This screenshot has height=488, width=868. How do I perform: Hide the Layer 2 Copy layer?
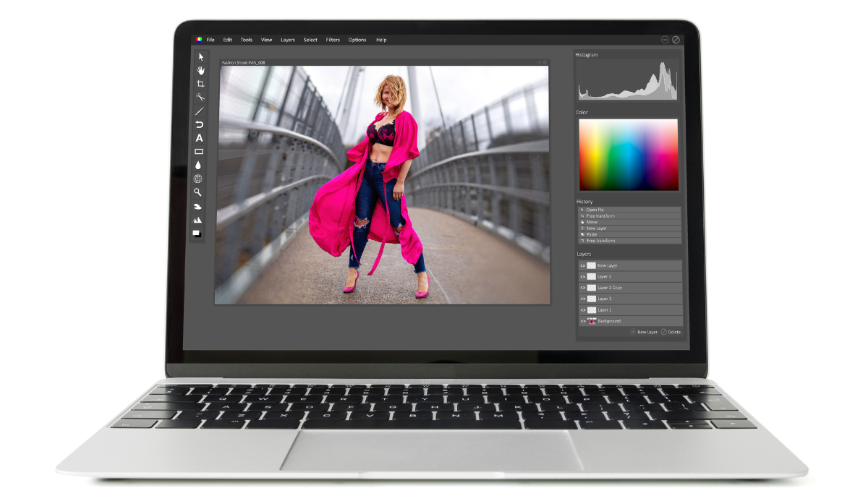pos(583,288)
